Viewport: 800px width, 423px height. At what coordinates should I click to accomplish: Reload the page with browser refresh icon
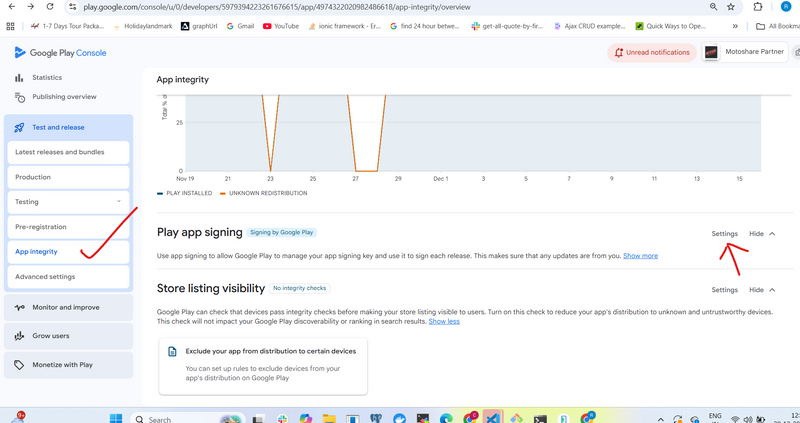[52, 6]
